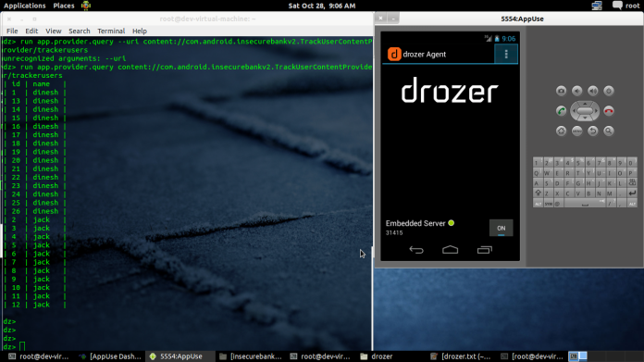Click the terminal row with id 1 dinesh
644x362 pixels.
click(x=34, y=93)
